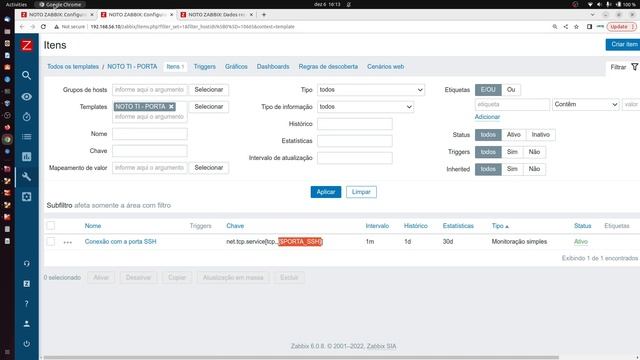Open the Chrome tab search chevron
Screen dimensions: 640x360
pyautogui.click(x=593, y=15)
